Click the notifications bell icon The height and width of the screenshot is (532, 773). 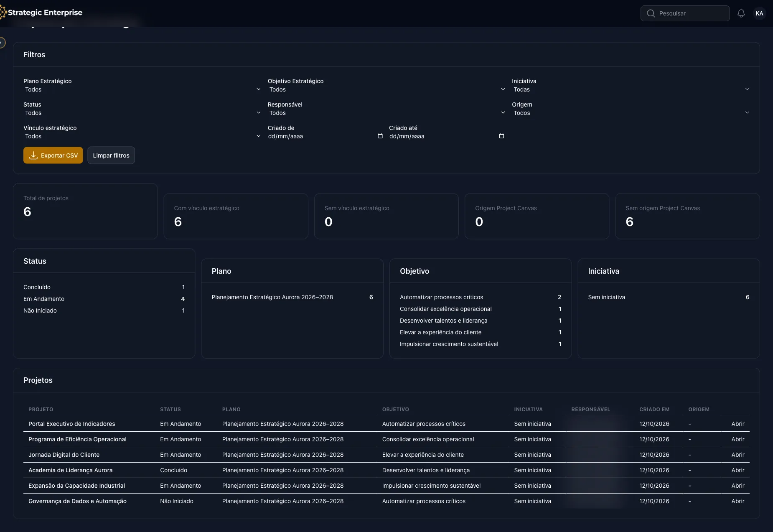point(741,13)
